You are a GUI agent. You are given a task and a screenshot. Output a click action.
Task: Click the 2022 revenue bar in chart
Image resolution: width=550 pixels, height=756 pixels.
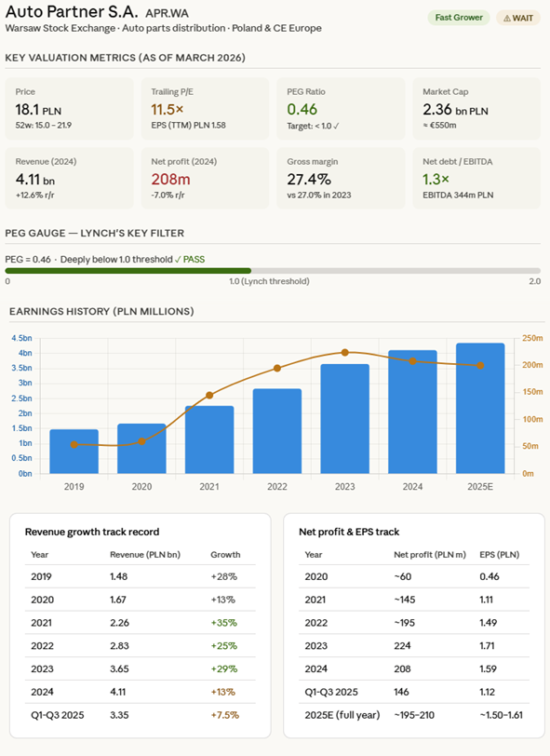(277, 431)
